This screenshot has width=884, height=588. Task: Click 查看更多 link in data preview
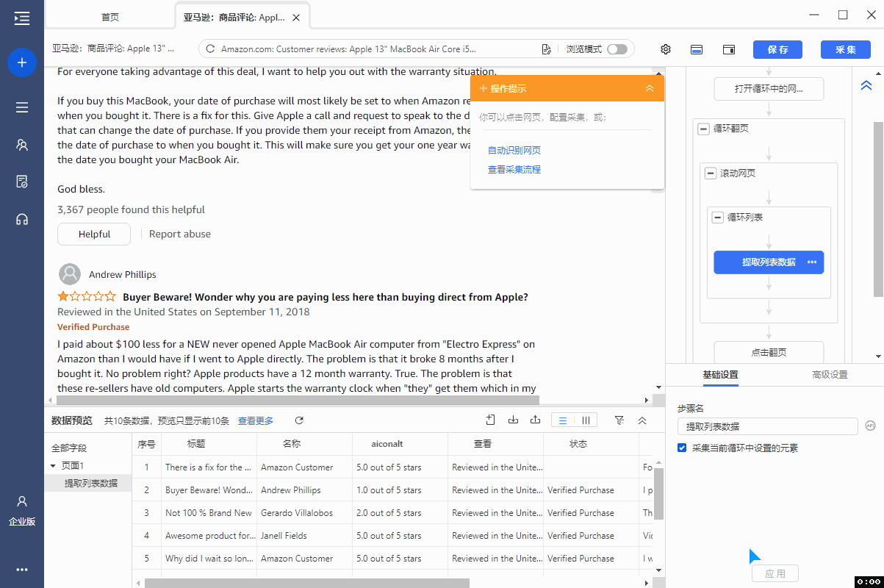pos(256,420)
